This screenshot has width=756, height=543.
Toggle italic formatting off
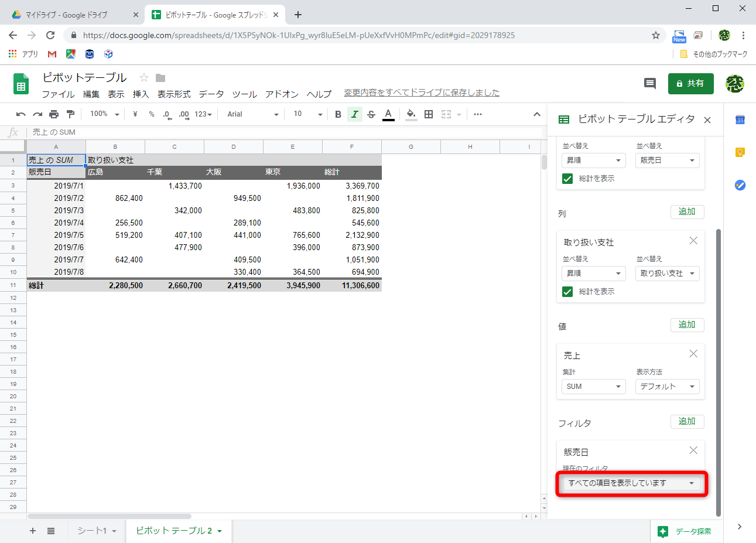point(355,114)
